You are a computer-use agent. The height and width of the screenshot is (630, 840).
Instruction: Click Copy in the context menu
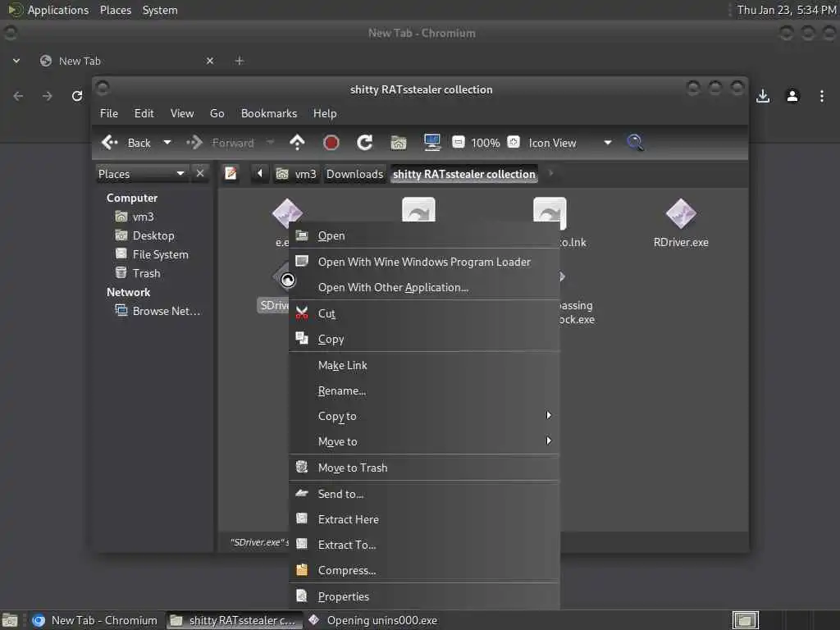point(424,339)
